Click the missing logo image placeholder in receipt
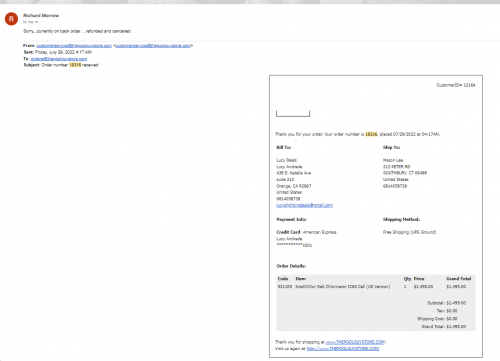The width and height of the screenshot is (500, 361). [293, 114]
